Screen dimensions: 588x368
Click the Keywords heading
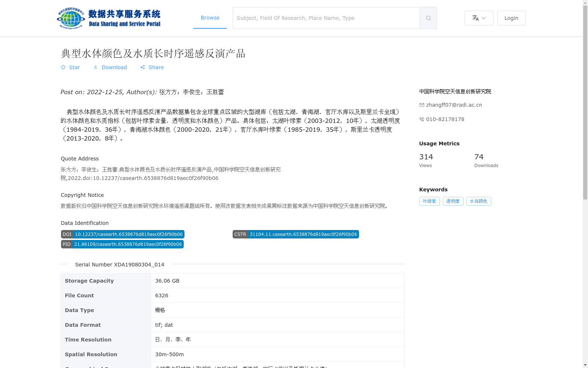[433, 190]
